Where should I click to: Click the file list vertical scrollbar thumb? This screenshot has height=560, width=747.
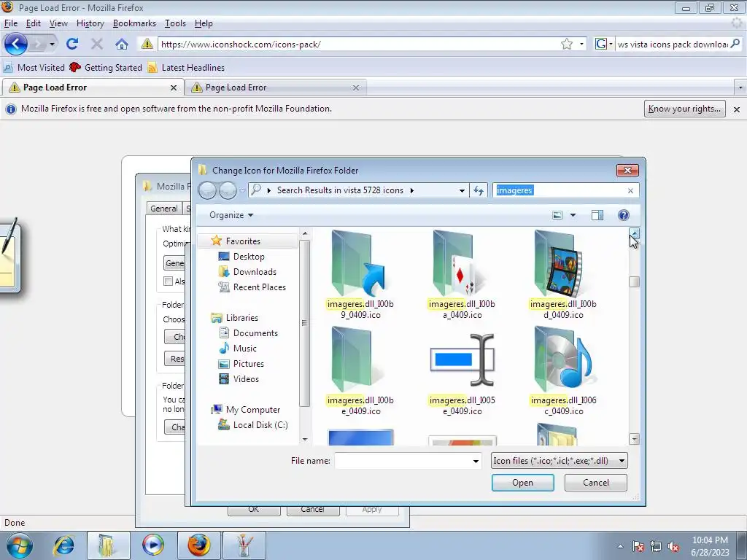click(x=634, y=281)
